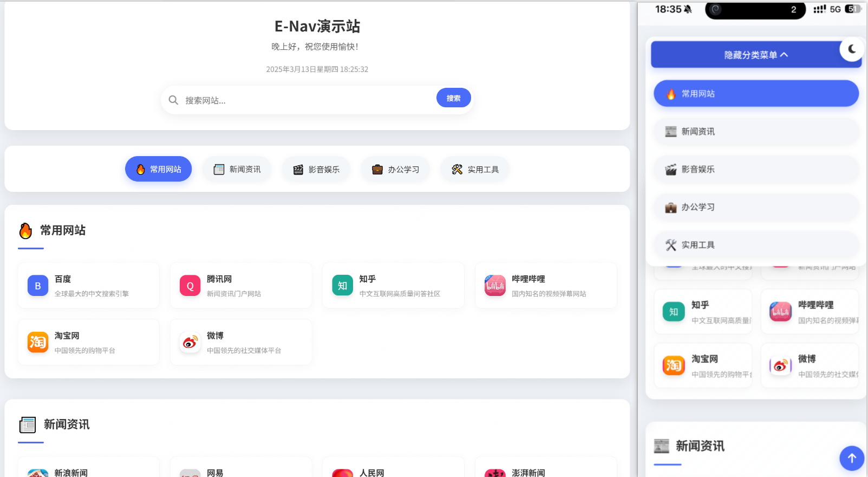
Task: Click the Baidu 'B' icon
Action: [x=38, y=286]
